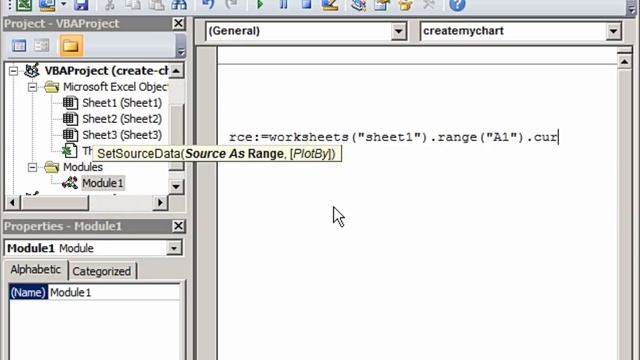
Task: Open the Insert UserForm dropdown arrow
Action: click(63, 5)
